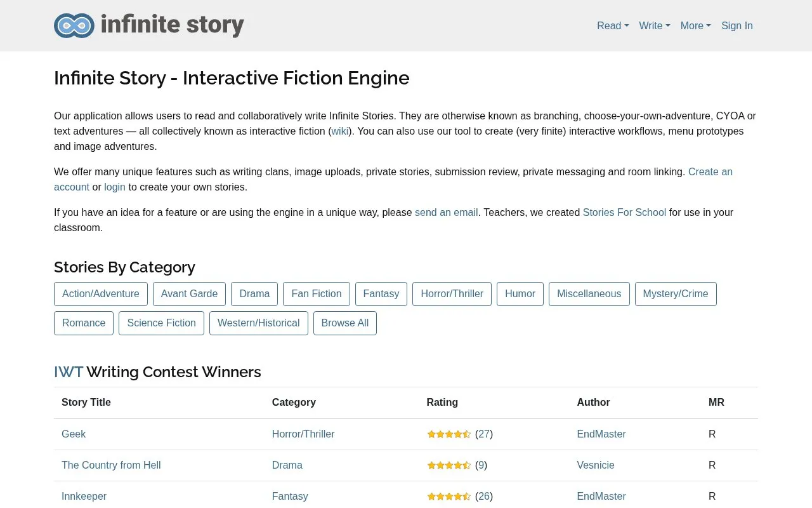Open the Humor category
This screenshot has width=812, height=508.
pyautogui.click(x=520, y=294)
